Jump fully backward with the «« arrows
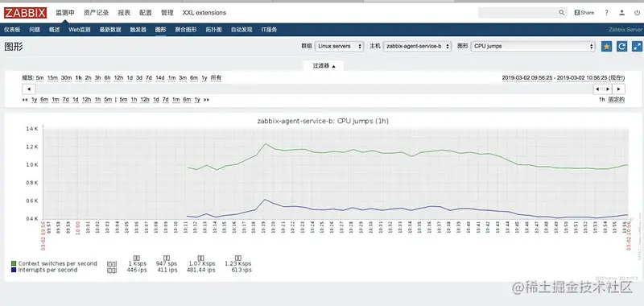 pyautogui.click(x=25, y=100)
